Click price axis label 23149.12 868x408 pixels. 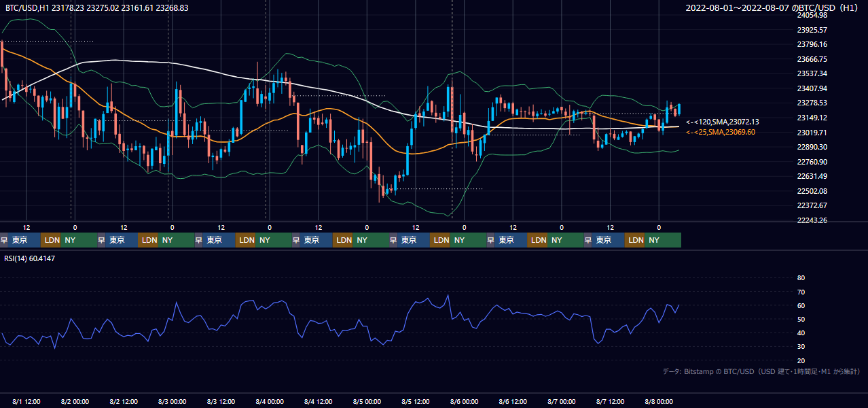pos(812,118)
